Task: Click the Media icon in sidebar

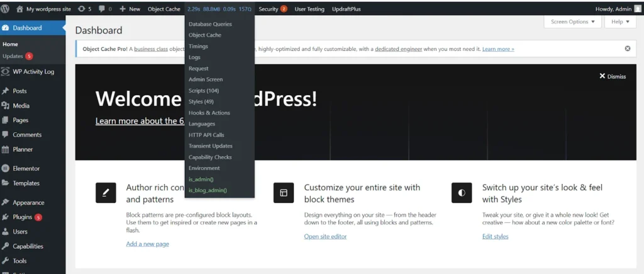Action: 6,106
